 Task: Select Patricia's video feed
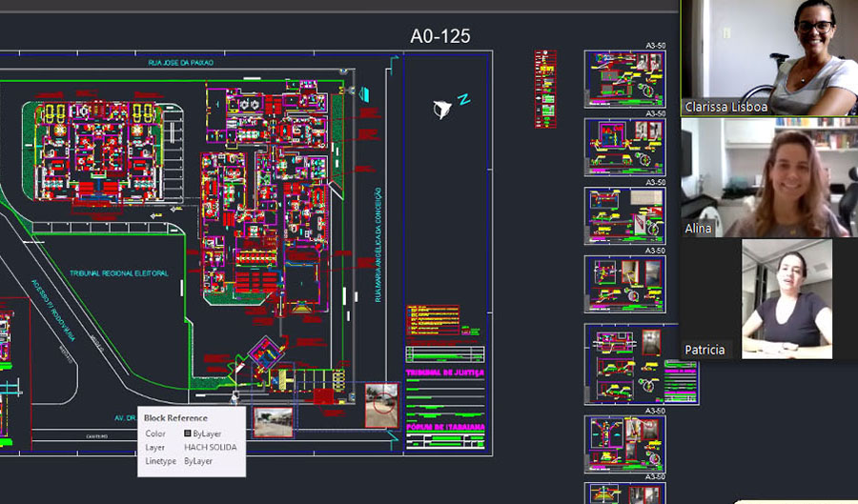786,298
